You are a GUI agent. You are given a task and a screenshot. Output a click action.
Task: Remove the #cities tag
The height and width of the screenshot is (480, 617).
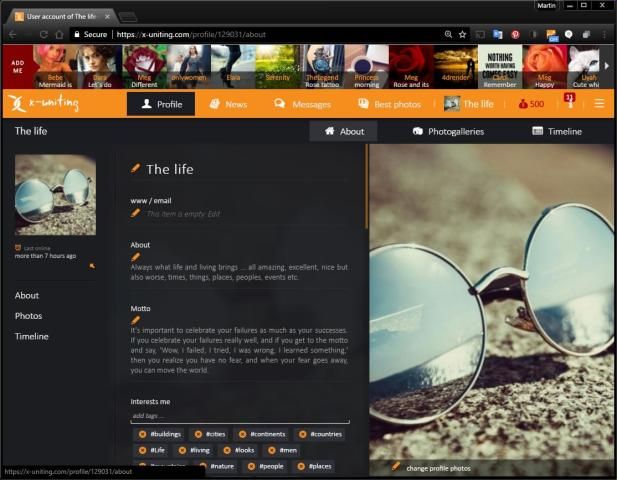[x=198, y=434]
